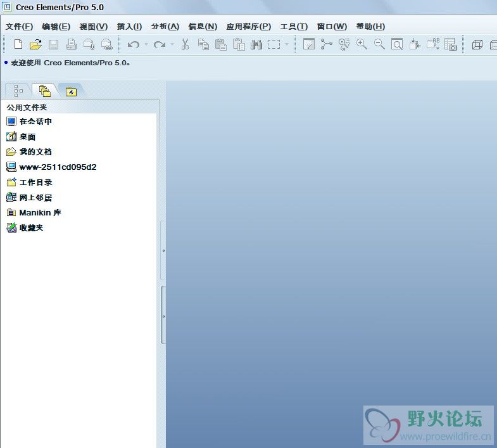497x448 pixels.
Task: Switch to the Model Tree navigator tab
Action: click(18, 91)
